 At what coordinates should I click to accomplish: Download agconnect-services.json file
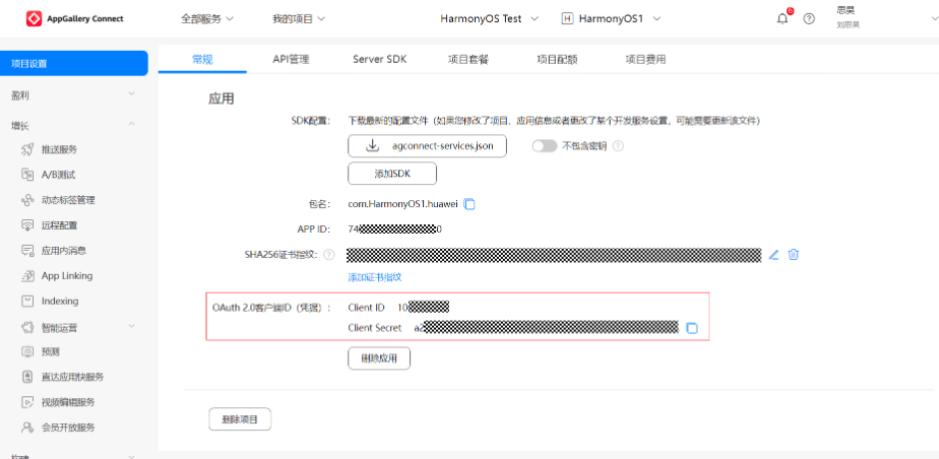(x=428, y=146)
